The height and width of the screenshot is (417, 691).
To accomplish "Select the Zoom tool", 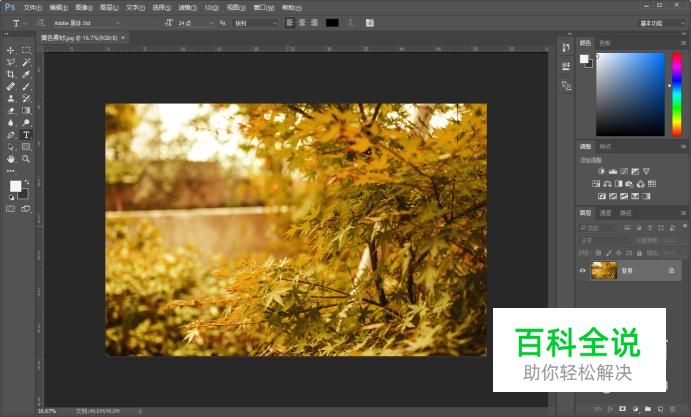I will (26, 159).
